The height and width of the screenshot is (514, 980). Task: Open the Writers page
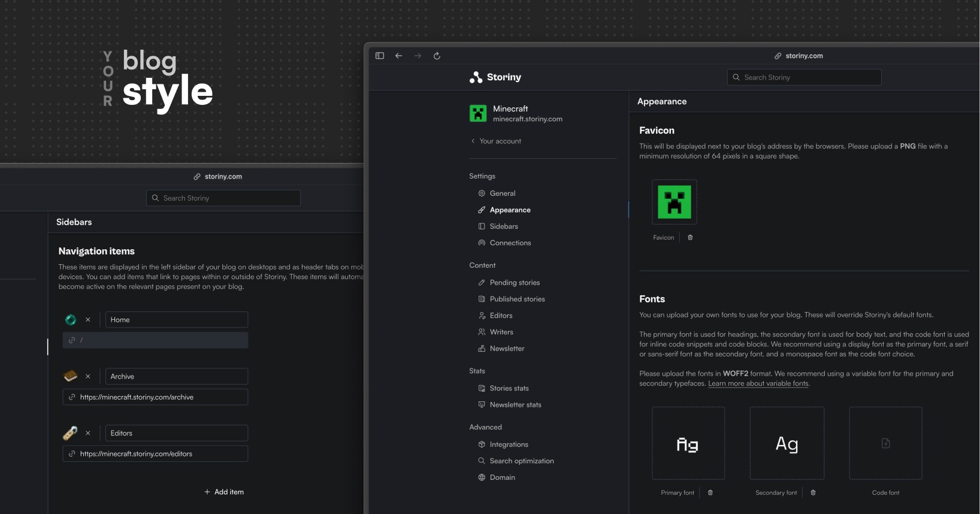pyautogui.click(x=496, y=332)
